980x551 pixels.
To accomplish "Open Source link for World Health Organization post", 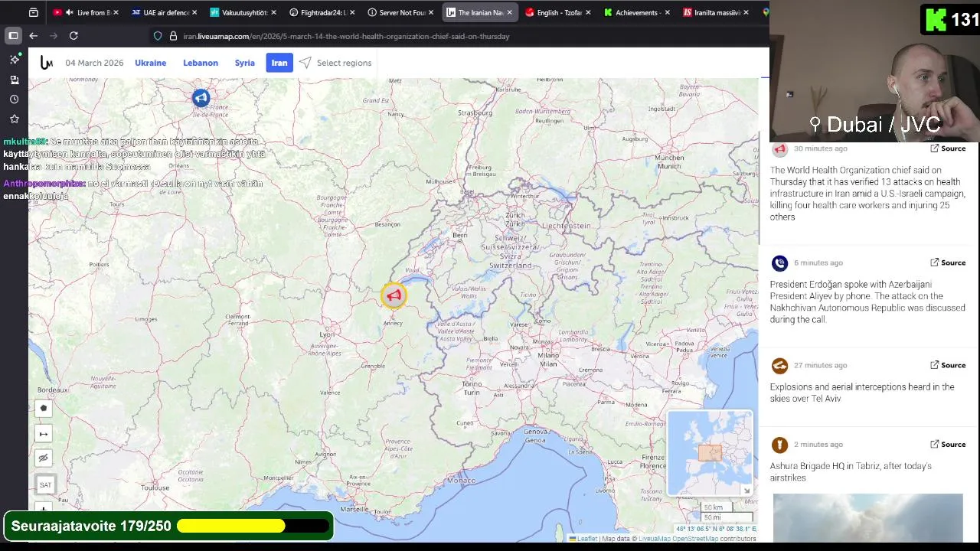I will [948, 148].
